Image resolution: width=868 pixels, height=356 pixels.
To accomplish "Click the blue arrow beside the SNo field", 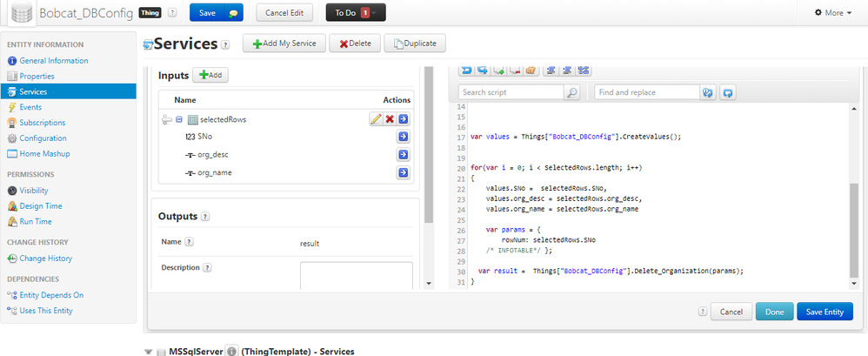I will [x=404, y=137].
